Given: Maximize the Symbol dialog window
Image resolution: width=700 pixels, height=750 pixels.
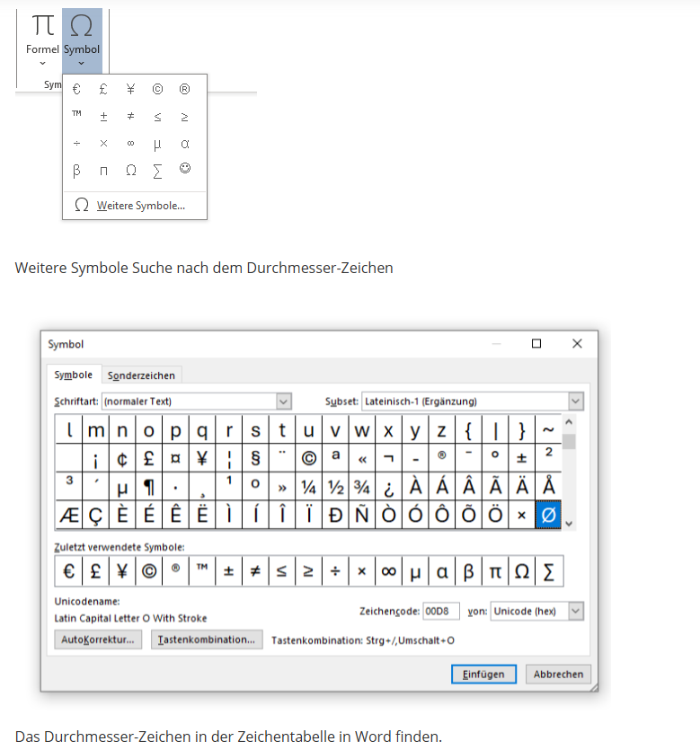Looking at the screenshot, I should (536, 343).
